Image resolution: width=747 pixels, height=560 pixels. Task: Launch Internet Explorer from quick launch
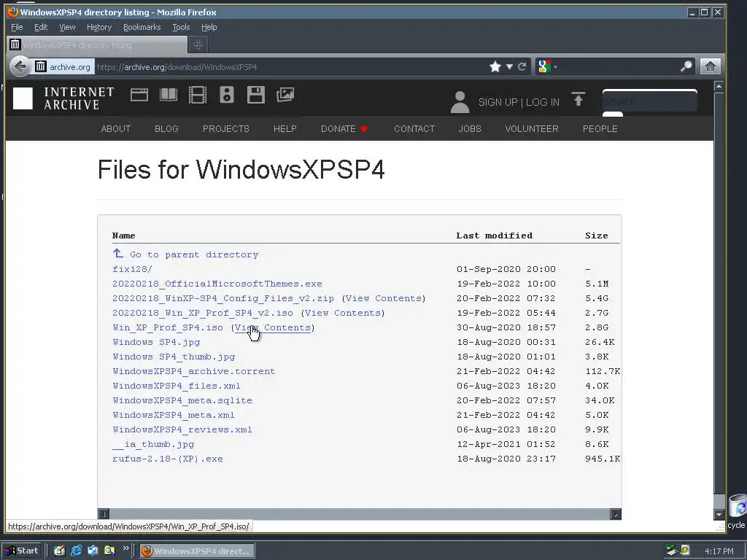[x=76, y=551]
